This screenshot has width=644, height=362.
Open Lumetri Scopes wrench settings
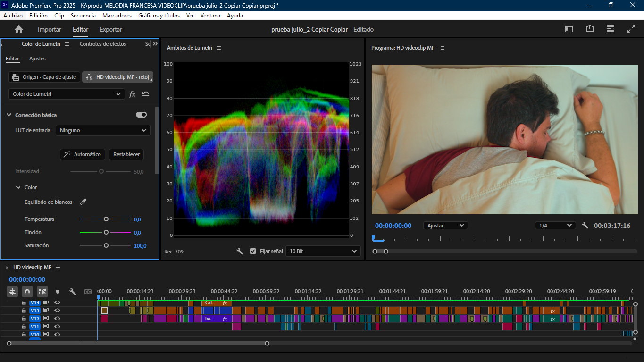click(x=240, y=251)
